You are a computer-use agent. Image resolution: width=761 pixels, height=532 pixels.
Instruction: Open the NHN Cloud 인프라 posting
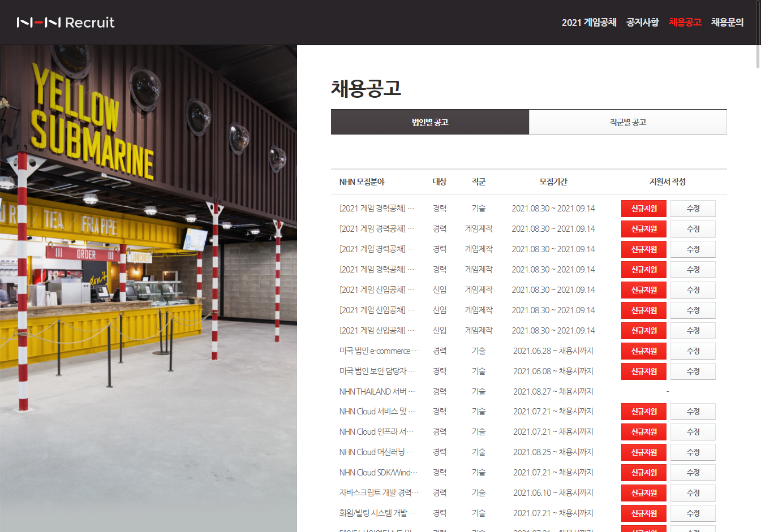[377, 432]
